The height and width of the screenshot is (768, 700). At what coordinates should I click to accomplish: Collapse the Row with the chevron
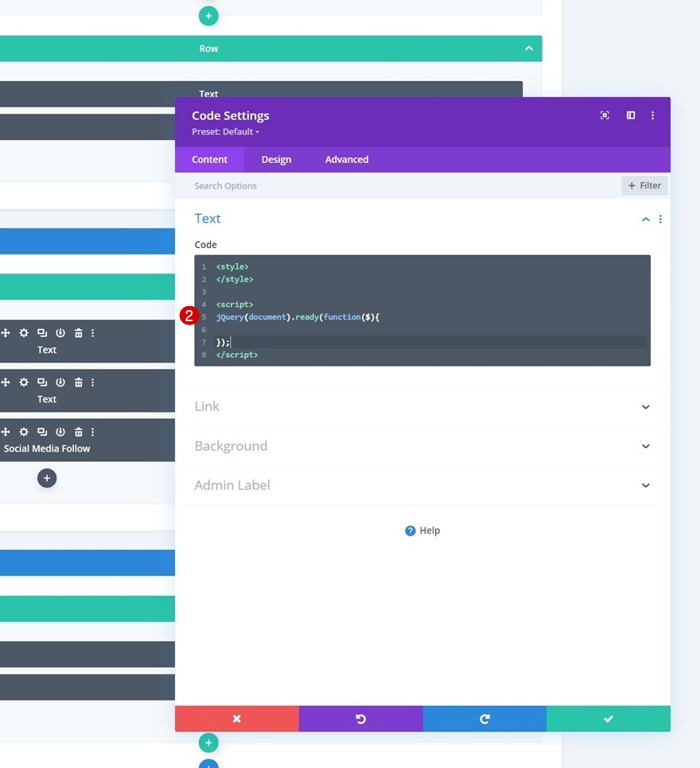point(528,48)
